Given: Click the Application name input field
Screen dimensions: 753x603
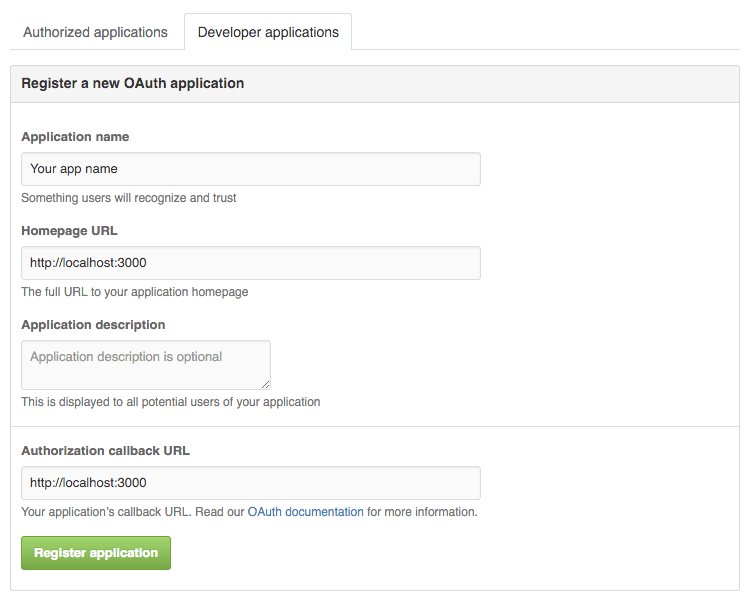Looking at the screenshot, I should tap(251, 169).
